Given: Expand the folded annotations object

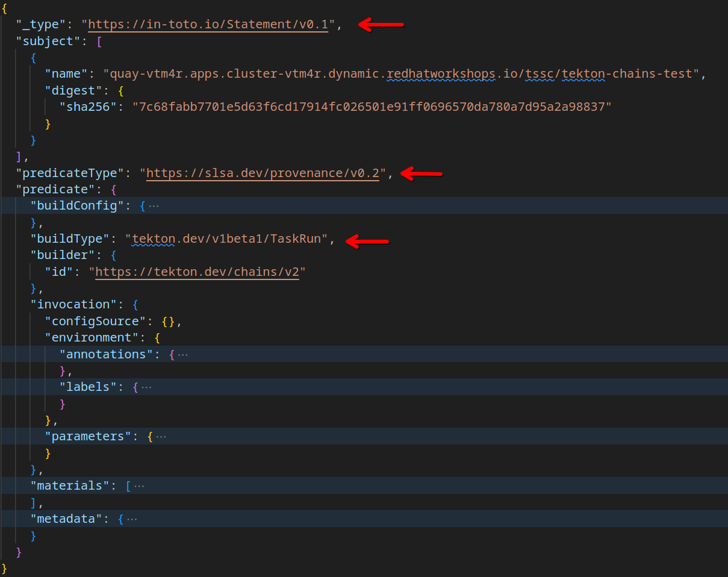Looking at the screenshot, I should click(183, 354).
